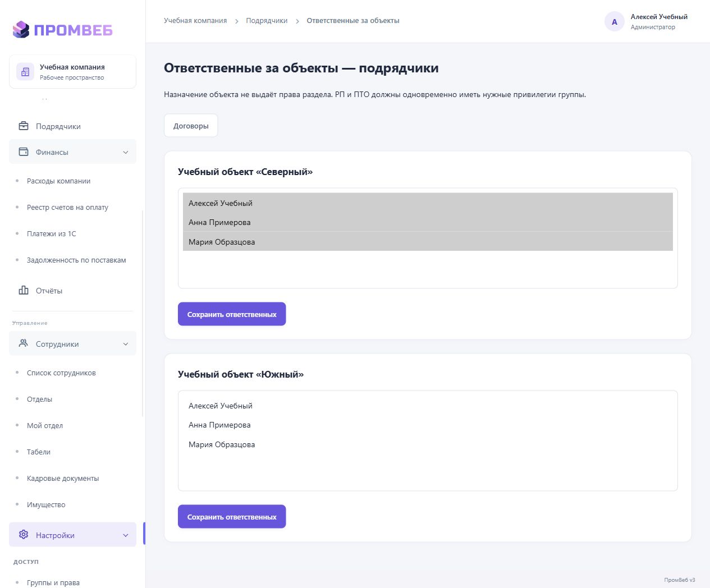Click the Сотрудники people icon
This screenshot has height=588, width=710.
click(24, 343)
